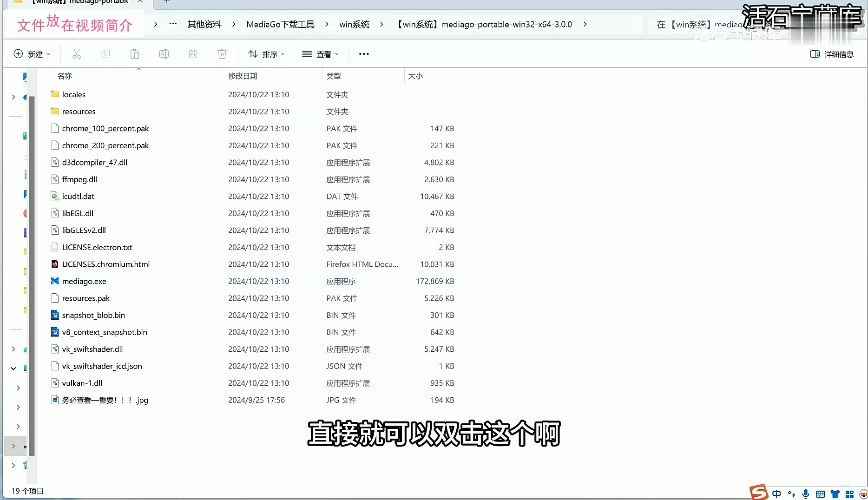This screenshot has height=500, width=868.
Task: Select chrome_100_percent.pak file icon
Action: [55, 128]
